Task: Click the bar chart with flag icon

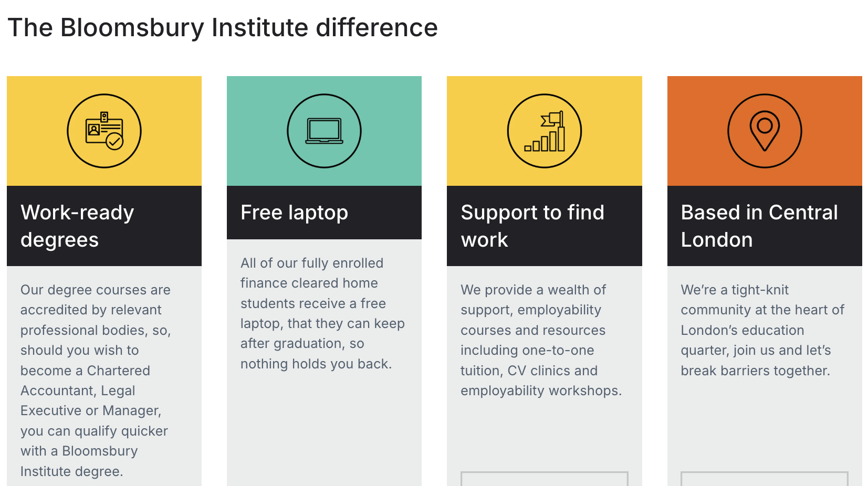Action: tap(545, 131)
